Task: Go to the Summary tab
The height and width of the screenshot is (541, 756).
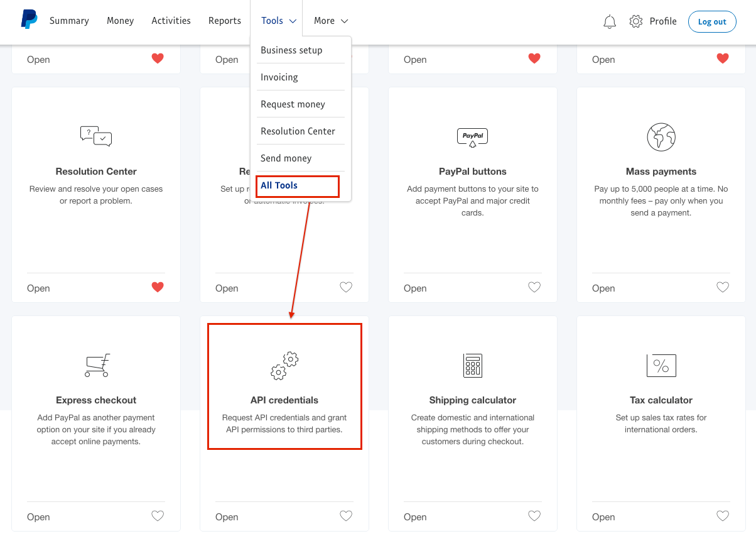Action: pos(69,21)
